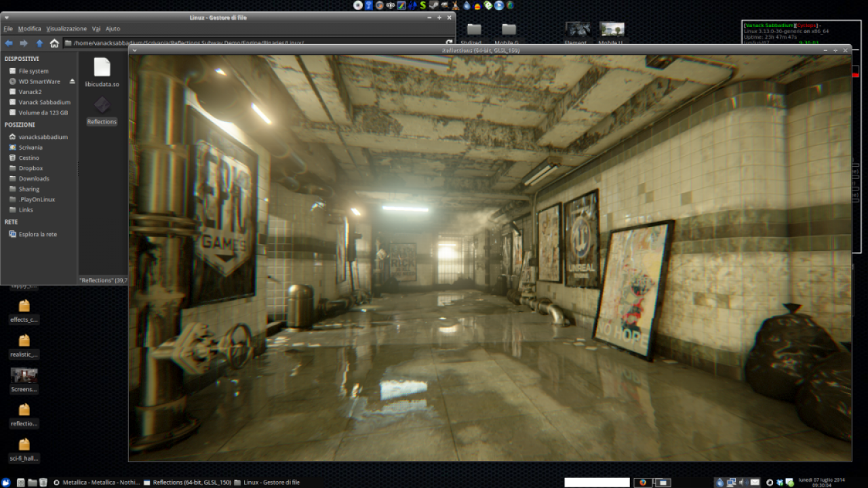Click the green S icon in top dock
Screen dimensions: 868x488
click(423, 5)
